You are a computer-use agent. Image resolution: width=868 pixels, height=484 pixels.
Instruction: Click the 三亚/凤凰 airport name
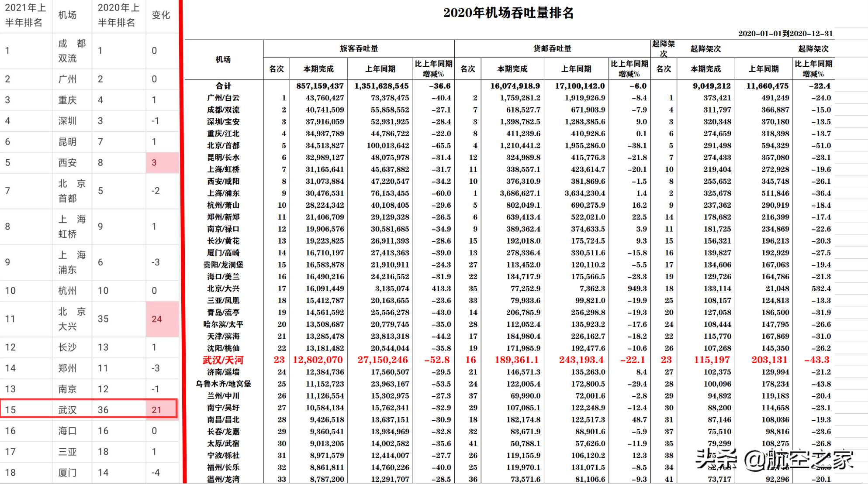[x=223, y=300]
